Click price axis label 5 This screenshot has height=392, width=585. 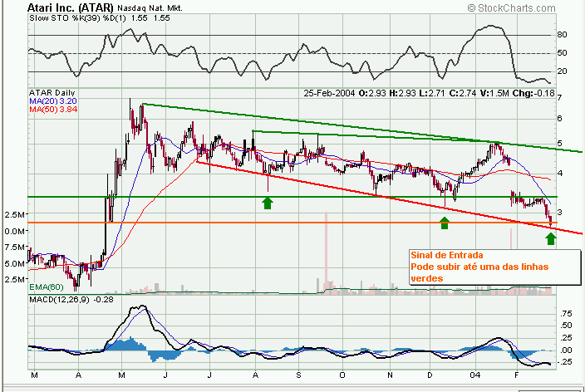[559, 144]
